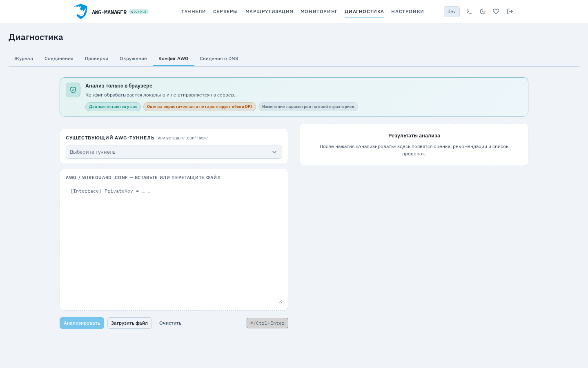The width and height of the screenshot is (588, 368).
Task: Click the Анализировать button
Action: (82, 323)
